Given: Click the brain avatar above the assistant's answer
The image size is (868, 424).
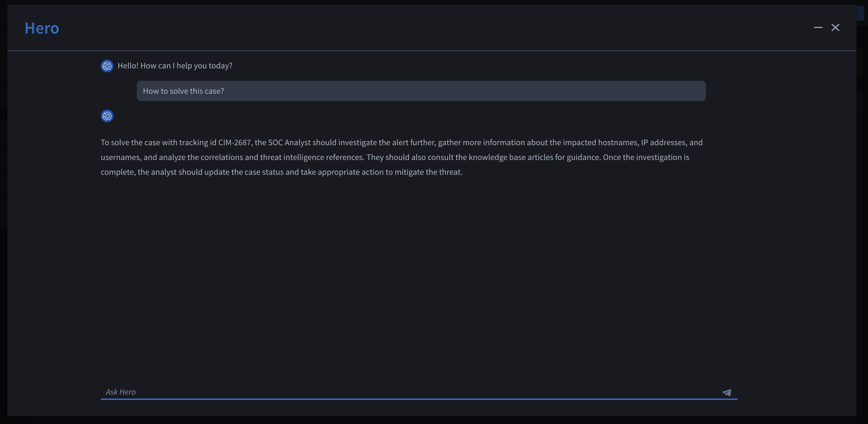Looking at the screenshot, I should 107,116.
